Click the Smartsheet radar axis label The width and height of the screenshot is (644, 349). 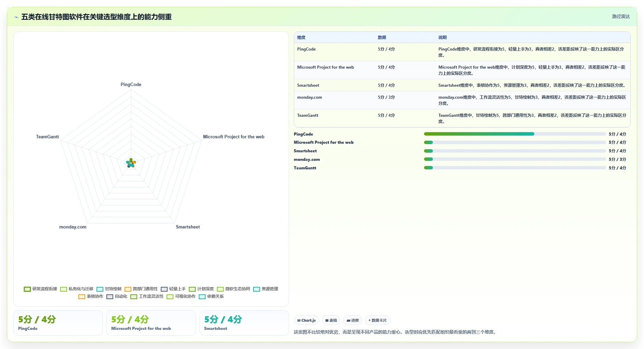(188, 227)
